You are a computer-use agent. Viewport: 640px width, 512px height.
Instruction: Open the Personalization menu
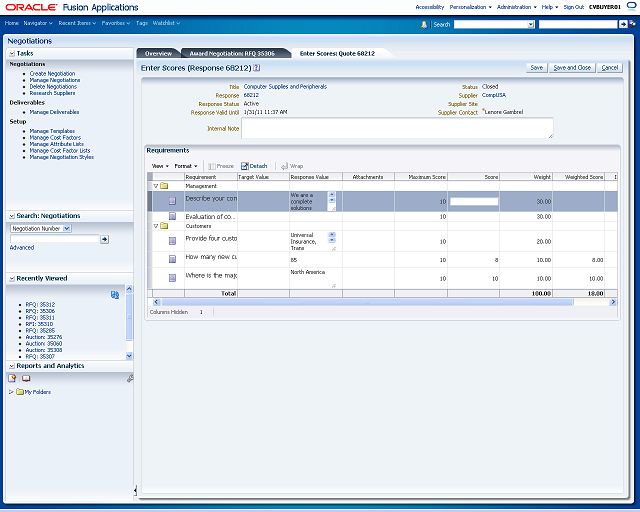(x=471, y=7)
